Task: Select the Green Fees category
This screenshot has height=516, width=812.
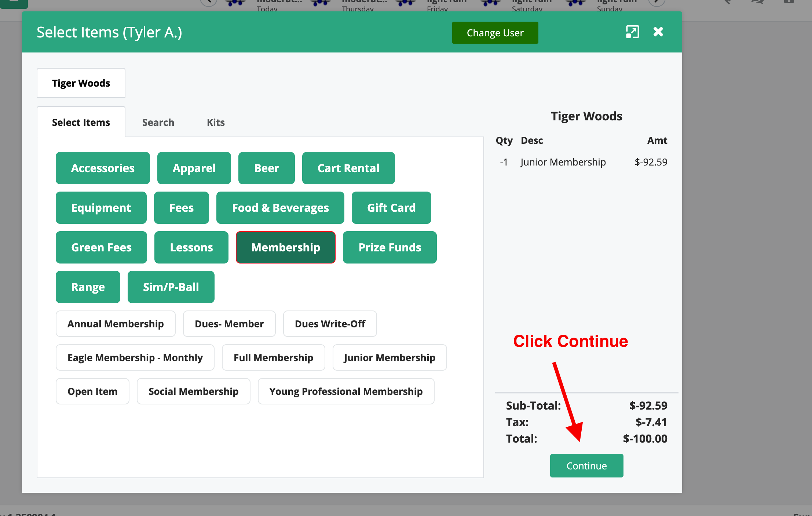Action: (x=101, y=247)
